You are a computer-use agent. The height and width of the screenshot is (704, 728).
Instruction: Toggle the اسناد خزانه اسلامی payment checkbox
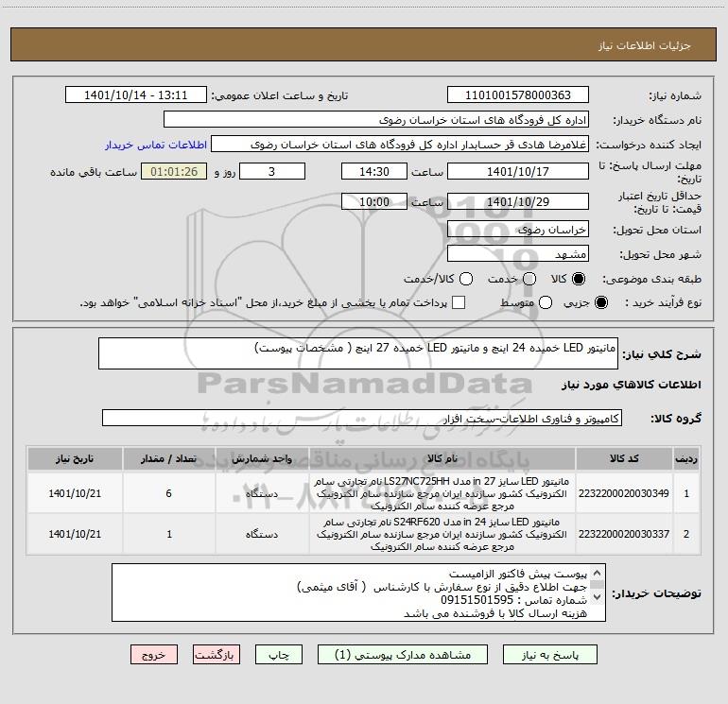459,302
